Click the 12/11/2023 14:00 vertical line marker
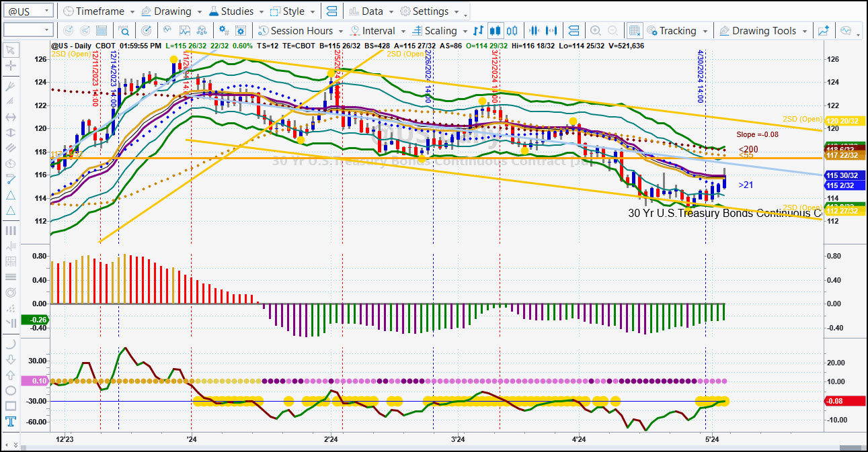868x452 pixels. [95, 79]
